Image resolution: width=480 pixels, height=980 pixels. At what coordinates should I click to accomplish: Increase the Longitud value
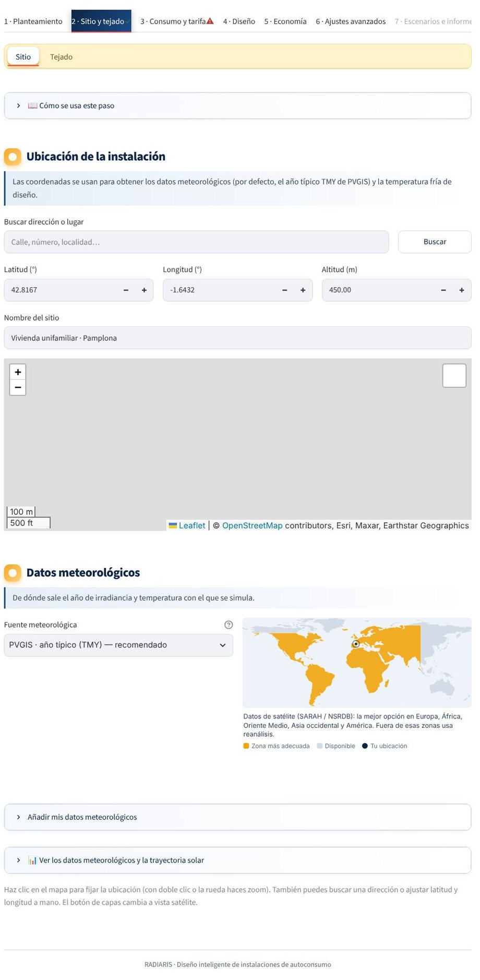303,290
